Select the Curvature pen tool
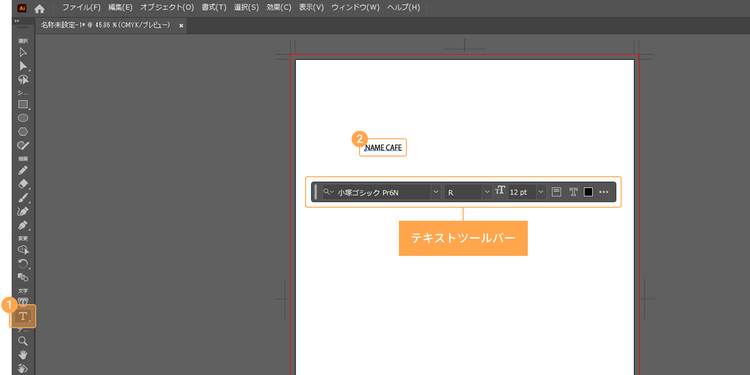The image size is (750, 375). (23, 210)
